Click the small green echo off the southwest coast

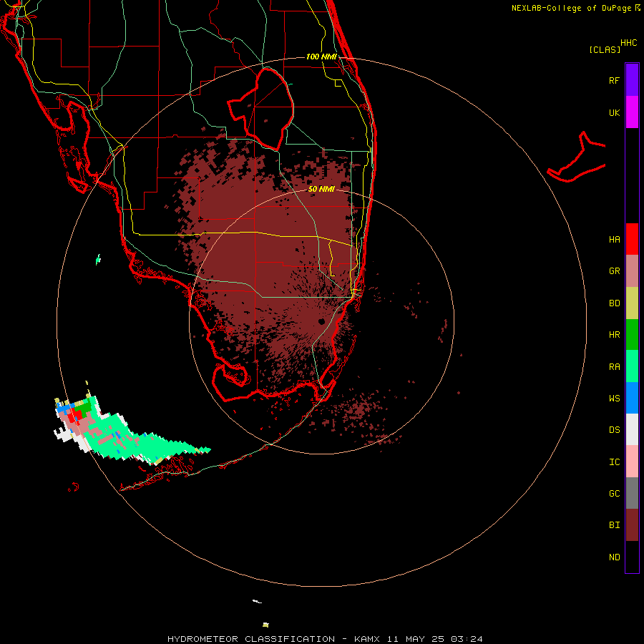(98, 260)
